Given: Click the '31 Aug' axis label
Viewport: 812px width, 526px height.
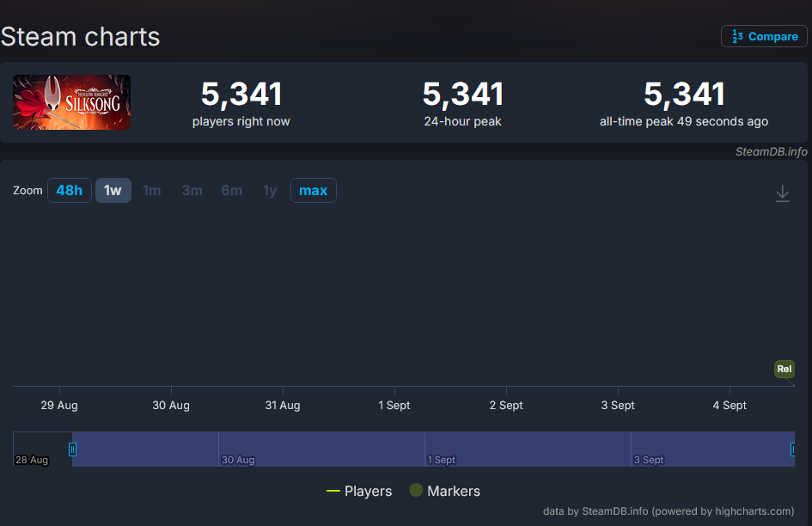Looking at the screenshot, I should [283, 406].
